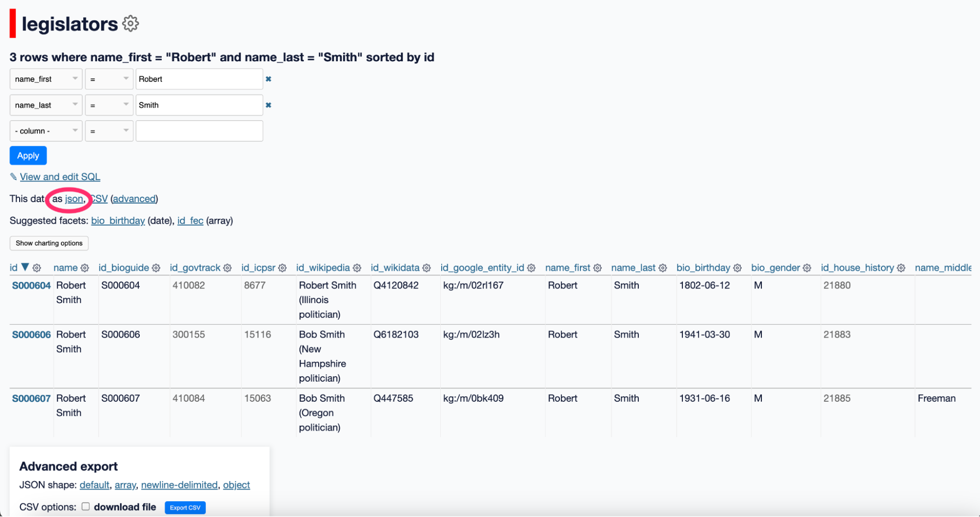Viewport: 980px width, 517px height.
Task: Open the id_bioguide column gear menu
Action: click(156, 268)
